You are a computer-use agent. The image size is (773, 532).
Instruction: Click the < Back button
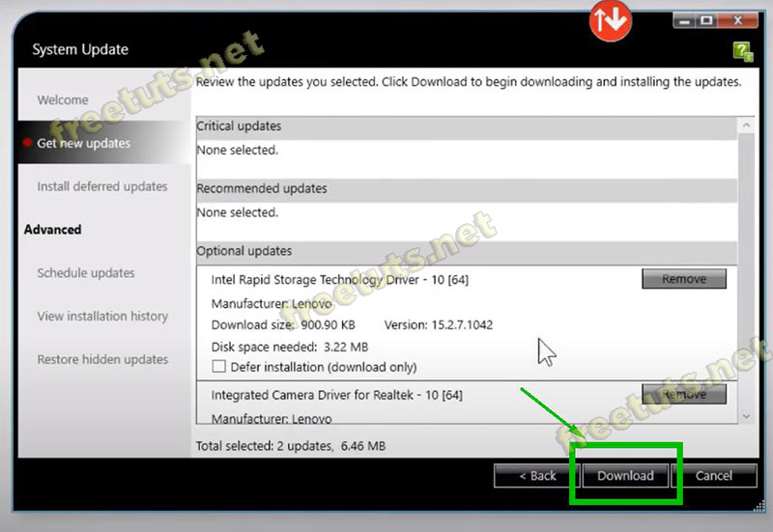tap(536, 475)
